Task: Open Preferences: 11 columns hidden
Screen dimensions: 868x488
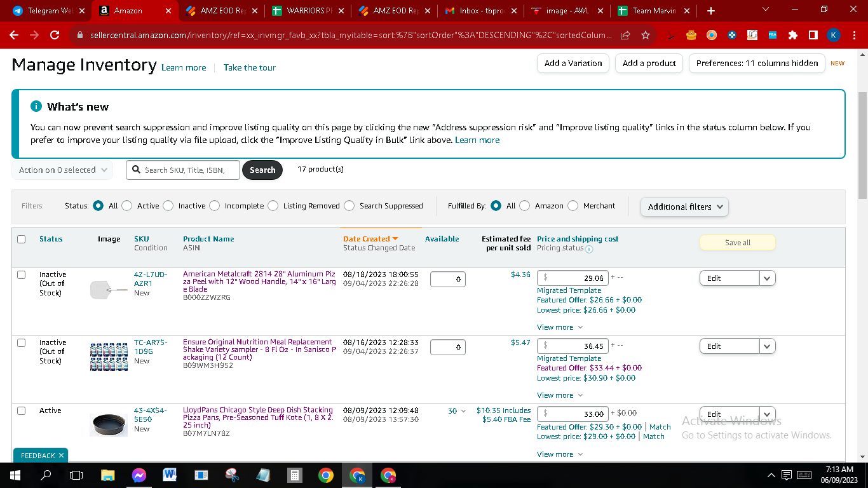Action: pyautogui.click(x=757, y=63)
